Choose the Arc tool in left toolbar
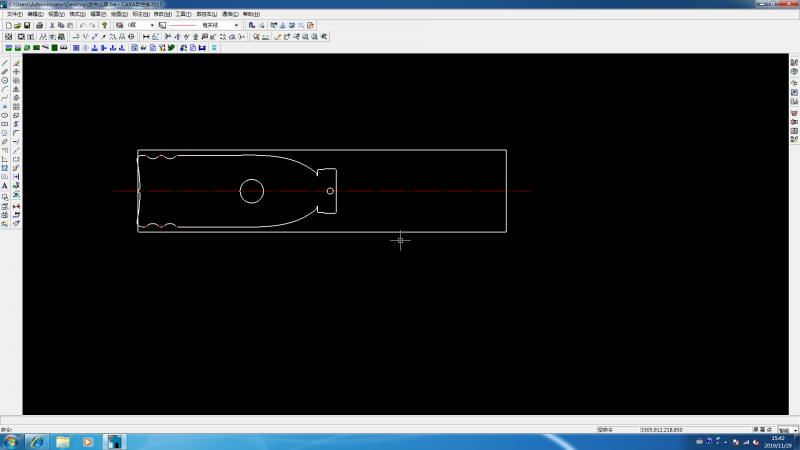The image size is (800, 450). tap(5, 89)
